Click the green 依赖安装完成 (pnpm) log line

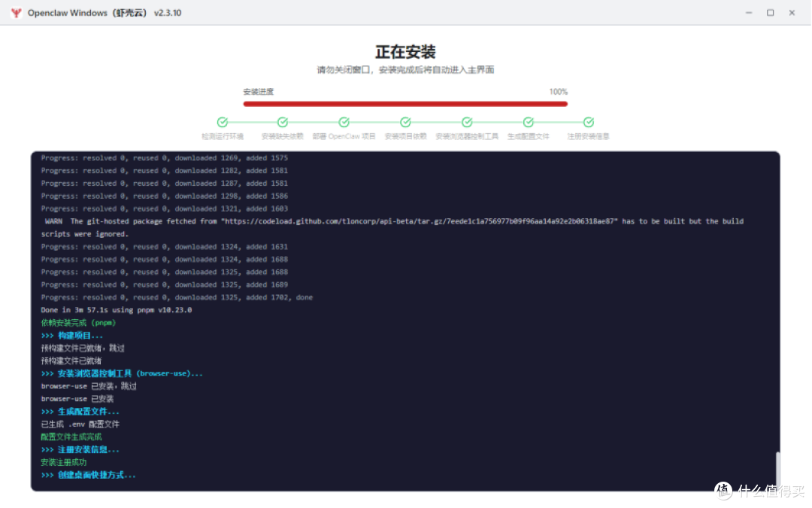tap(78, 323)
